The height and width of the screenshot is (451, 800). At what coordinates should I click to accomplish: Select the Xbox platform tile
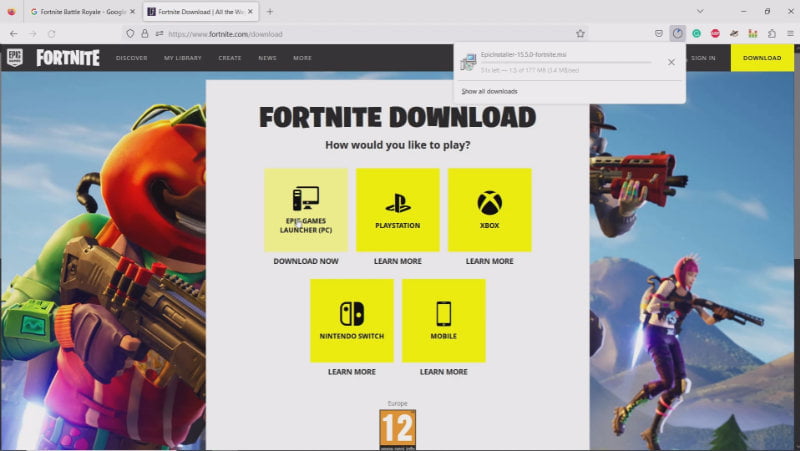(x=490, y=210)
